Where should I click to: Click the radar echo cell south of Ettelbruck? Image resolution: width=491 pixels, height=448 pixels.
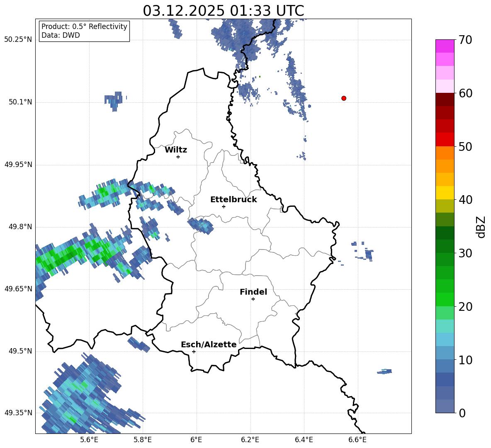(201, 226)
